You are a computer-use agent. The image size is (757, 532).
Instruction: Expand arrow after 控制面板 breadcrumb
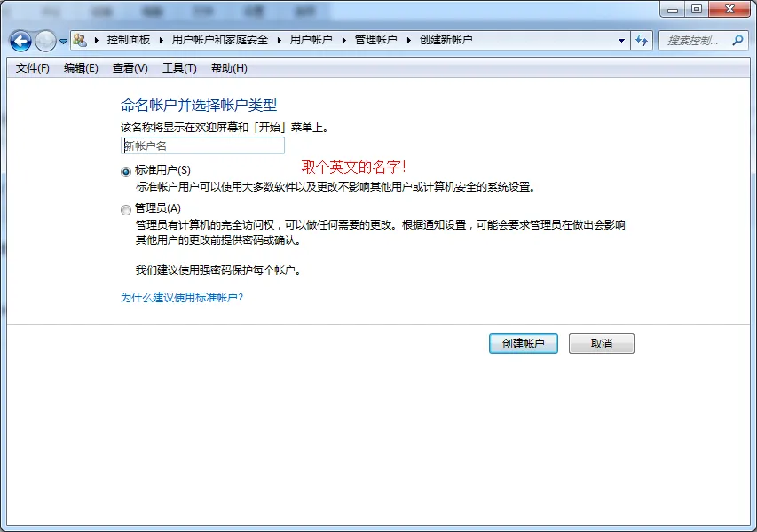coord(162,40)
